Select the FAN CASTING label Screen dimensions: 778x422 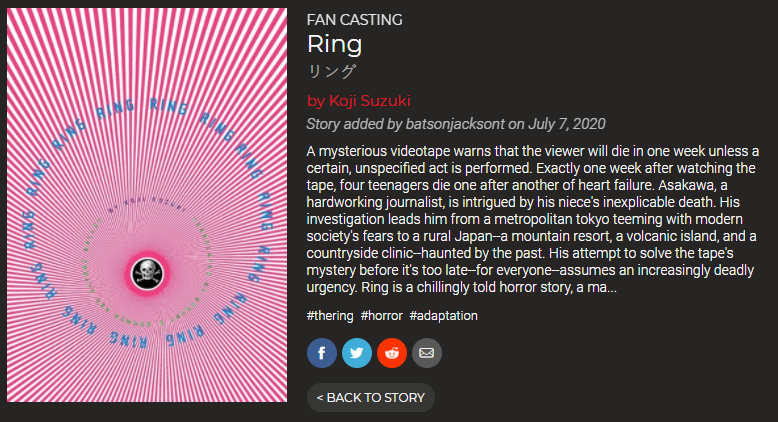[x=354, y=20]
